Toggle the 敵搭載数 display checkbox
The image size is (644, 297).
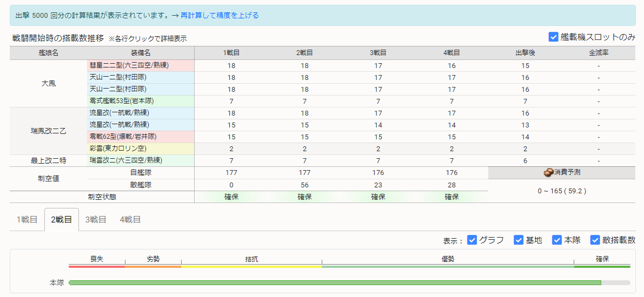(595, 240)
